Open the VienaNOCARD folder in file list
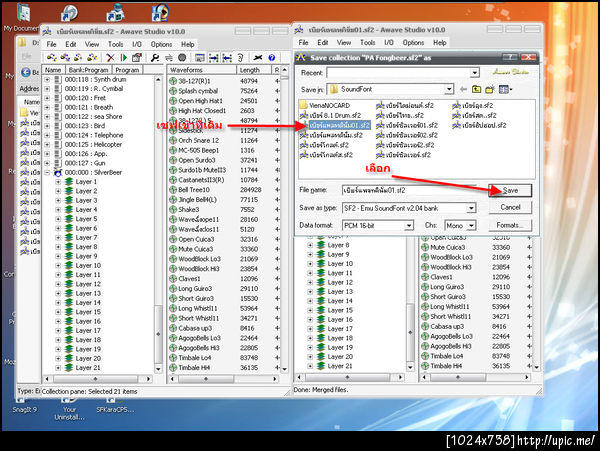This screenshot has height=451, width=600. pyautogui.click(x=325, y=105)
